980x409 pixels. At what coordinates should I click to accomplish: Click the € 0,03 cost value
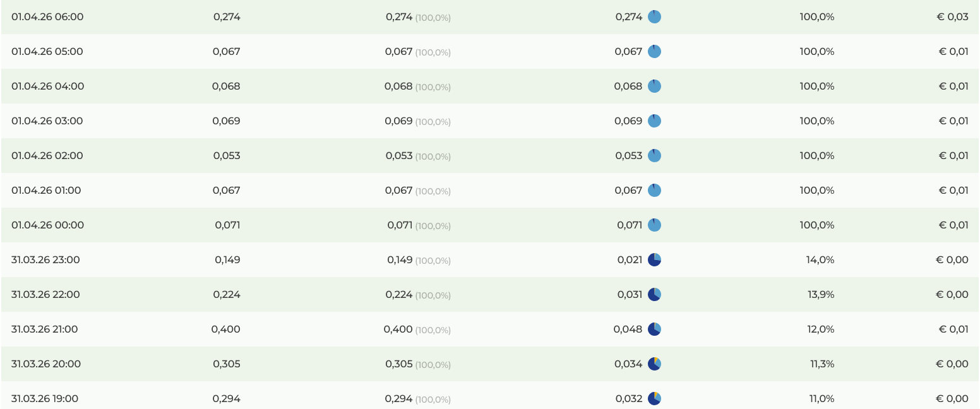(x=952, y=17)
